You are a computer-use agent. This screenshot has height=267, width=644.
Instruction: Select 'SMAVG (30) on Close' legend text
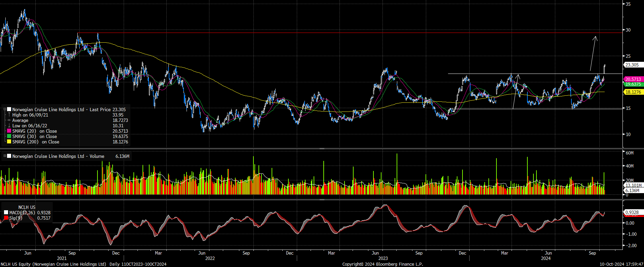click(x=35, y=136)
